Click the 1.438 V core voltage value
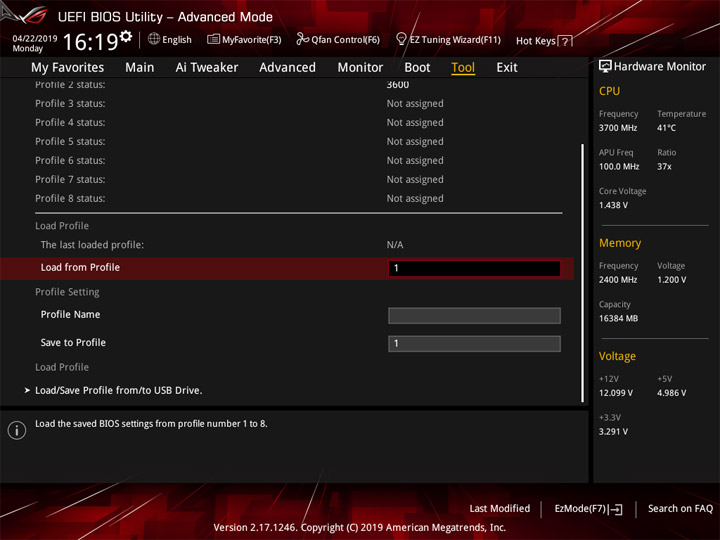 coord(613,205)
